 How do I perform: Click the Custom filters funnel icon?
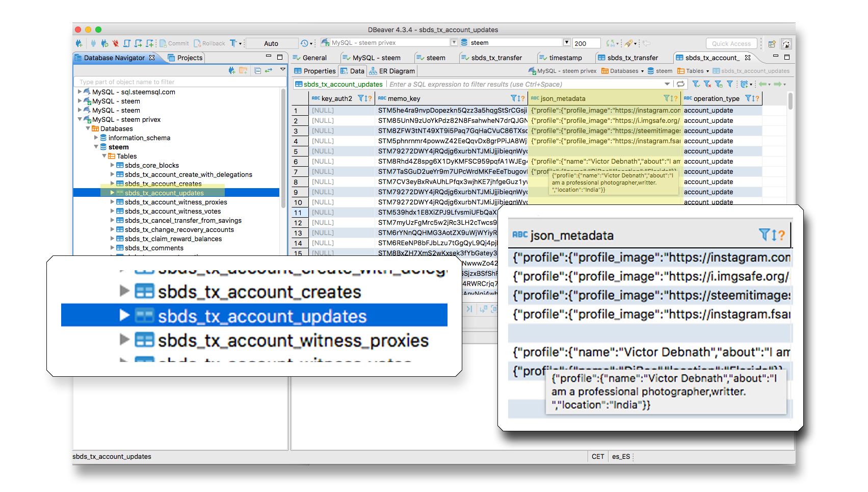[x=730, y=84]
